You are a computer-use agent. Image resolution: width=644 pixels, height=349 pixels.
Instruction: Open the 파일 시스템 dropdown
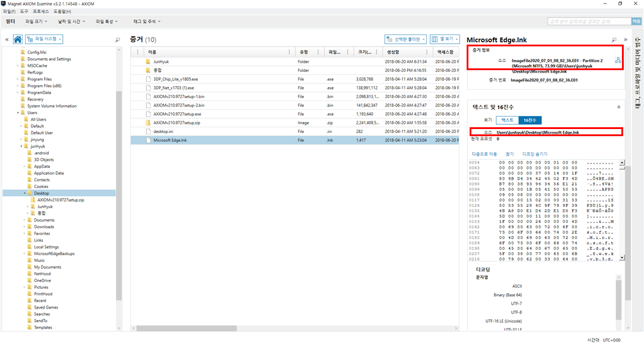click(x=44, y=39)
